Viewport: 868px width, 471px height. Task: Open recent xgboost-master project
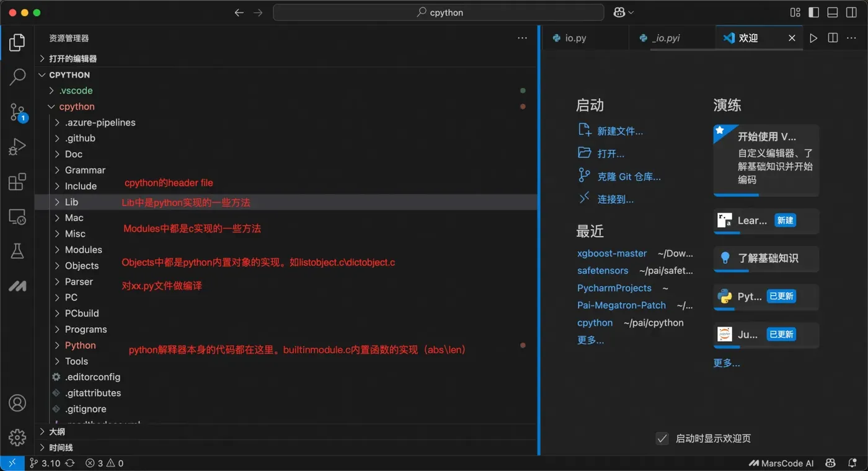pyautogui.click(x=612, y=253)
